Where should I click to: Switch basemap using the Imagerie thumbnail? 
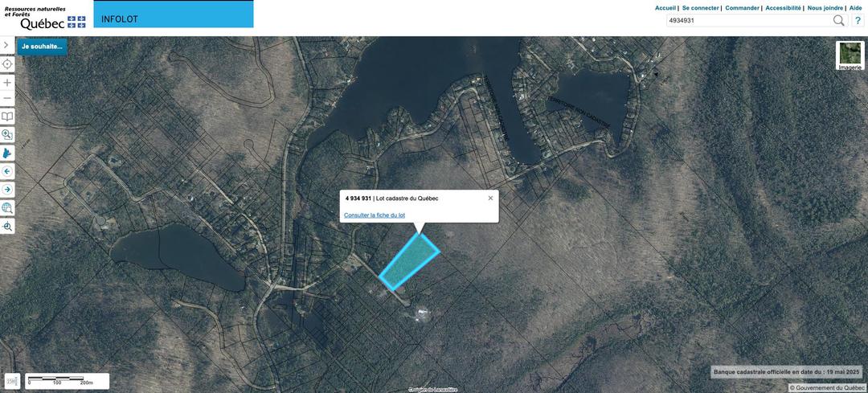(x=850, y=55)
